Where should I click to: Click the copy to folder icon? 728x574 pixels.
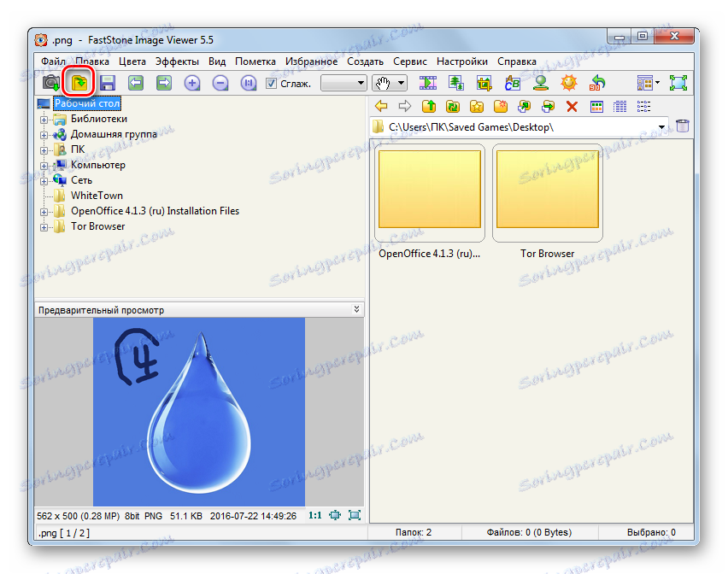click(x=524, y=106)
